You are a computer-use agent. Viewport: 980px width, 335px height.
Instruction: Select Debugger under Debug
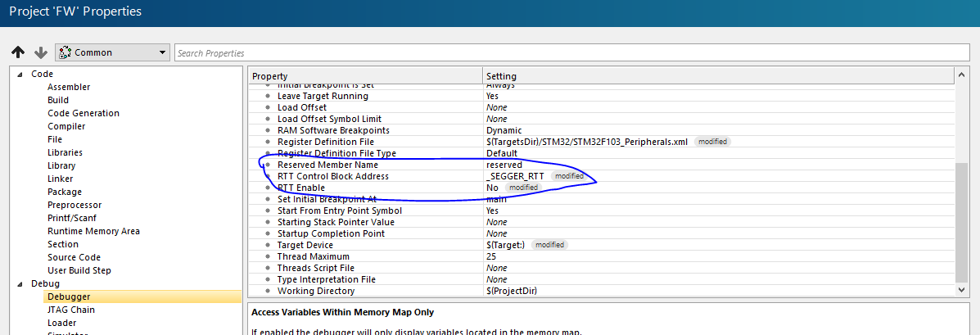[69, 297]
